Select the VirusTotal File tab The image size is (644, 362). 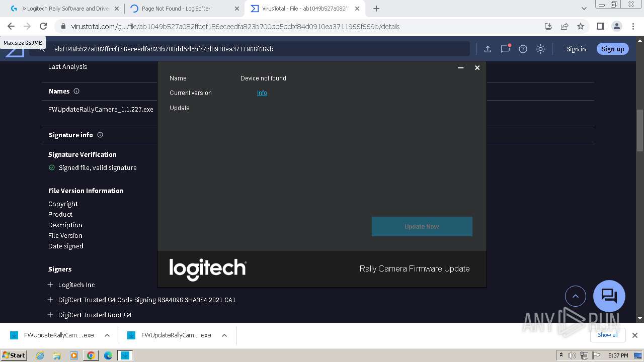pyautogui.click(x=305, y=9)
